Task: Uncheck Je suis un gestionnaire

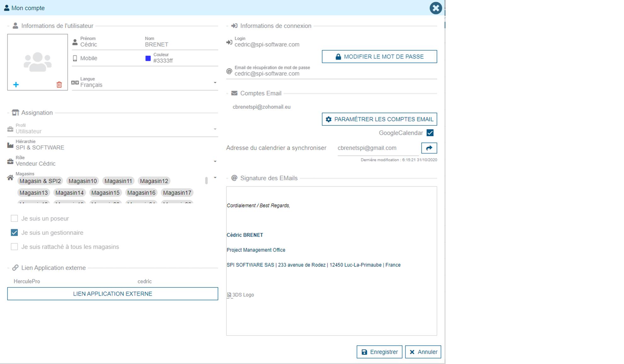Action: tap(14, 233)
